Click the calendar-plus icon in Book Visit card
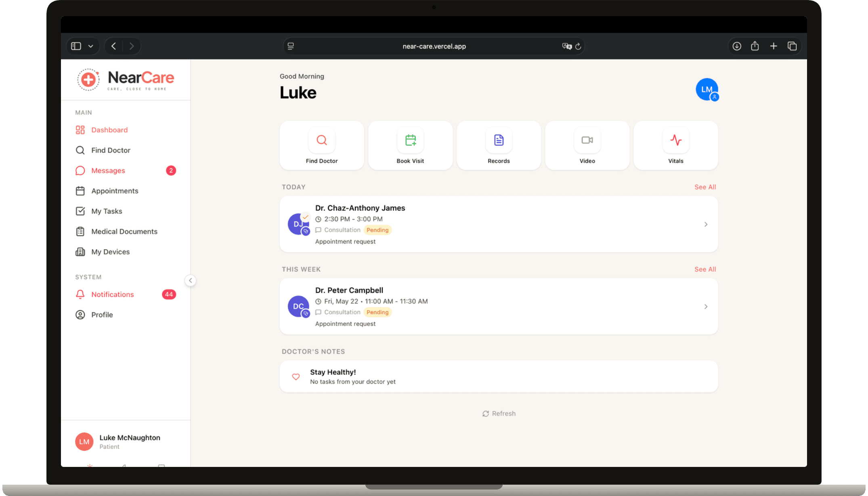The image size is (868, 496). coord(411,140)
